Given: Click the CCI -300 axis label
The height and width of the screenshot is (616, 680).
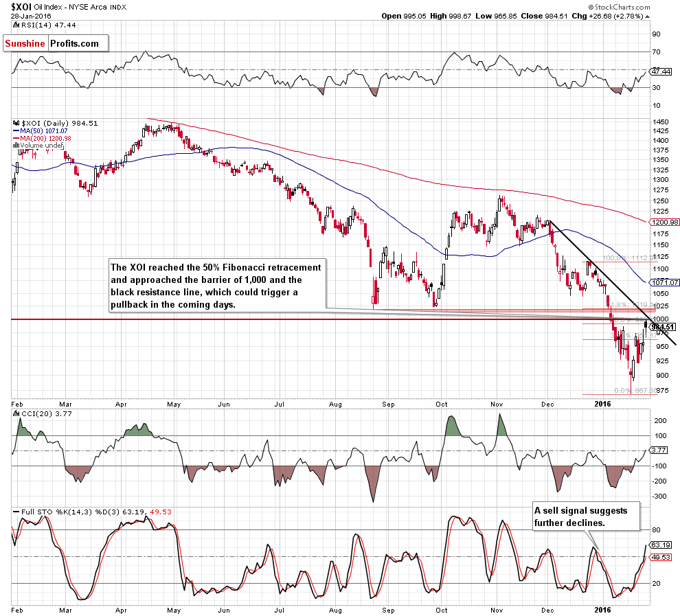Looking at the screenshot, I should [x=659, y=496].
